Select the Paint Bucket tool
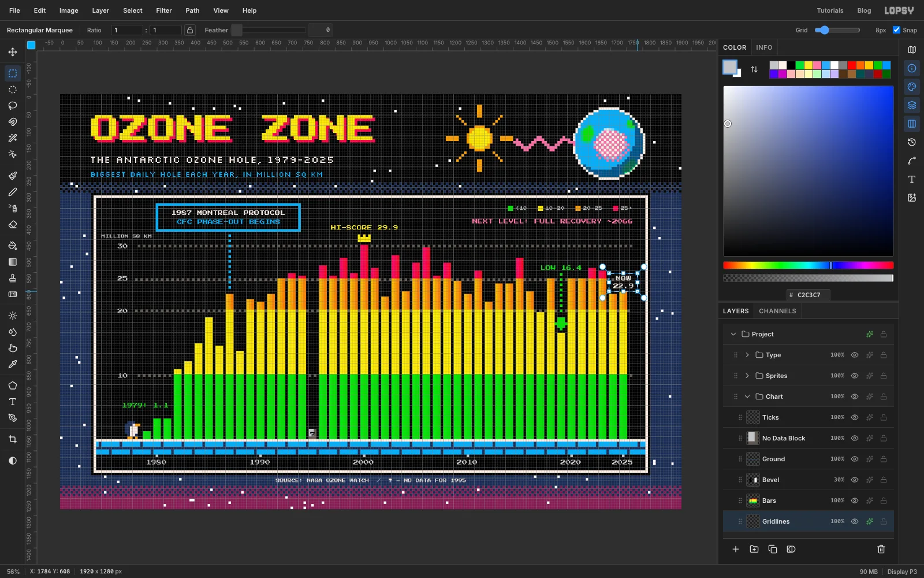Viewport: 924px width, 578px height. click(13, 246)
